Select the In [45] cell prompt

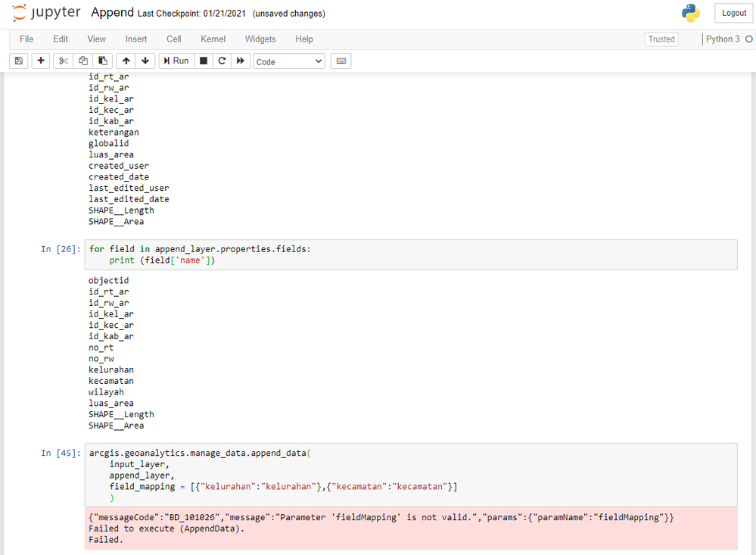[61, 453]
